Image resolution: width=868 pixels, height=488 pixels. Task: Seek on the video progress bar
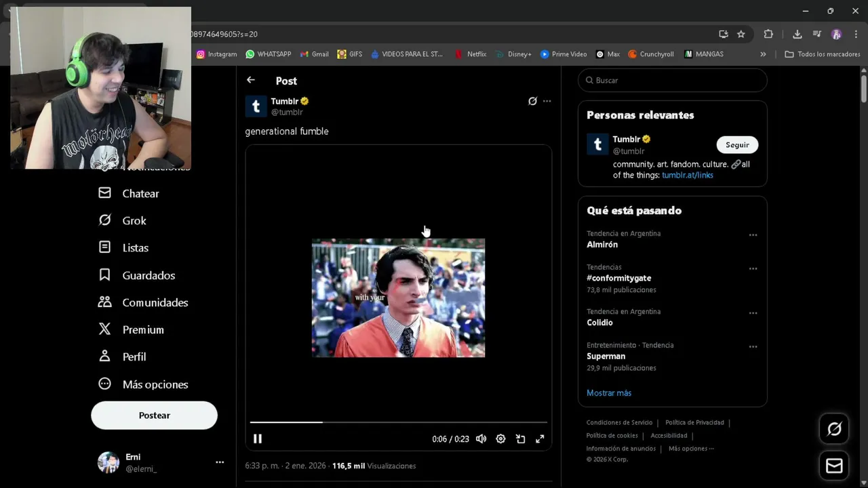pyautogui.click(x=399, y=422)
